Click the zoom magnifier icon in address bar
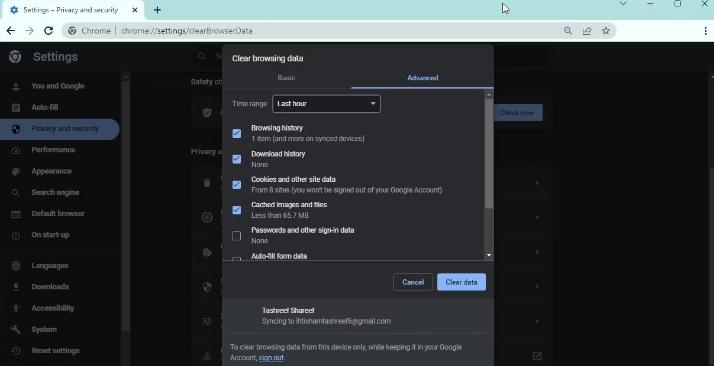714x366 pixels. tap(567, 31)
